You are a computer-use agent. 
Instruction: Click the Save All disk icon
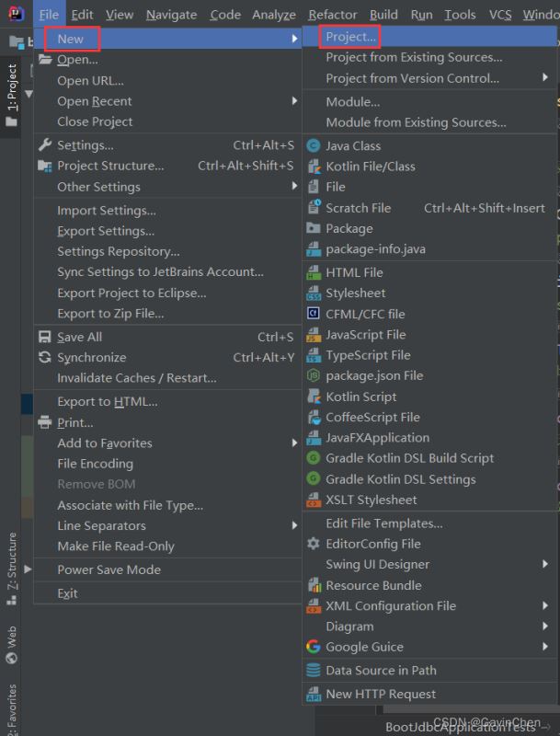(x=44, y=337)
